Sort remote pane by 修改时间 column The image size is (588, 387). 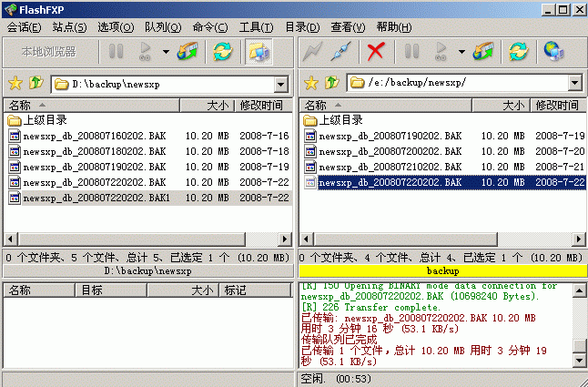558,106
